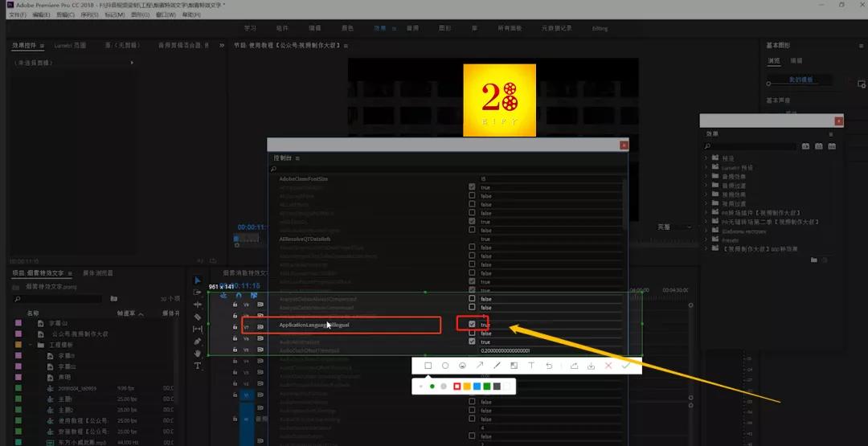Collapse the 工程模板 folder in Project panel

pos(31,345)
